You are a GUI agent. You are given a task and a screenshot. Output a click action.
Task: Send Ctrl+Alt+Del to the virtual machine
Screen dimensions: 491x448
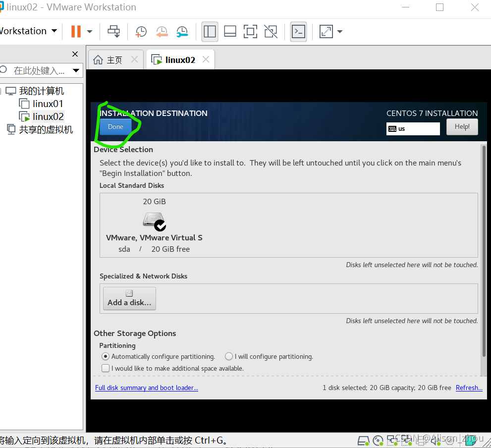tap(113, 31)
